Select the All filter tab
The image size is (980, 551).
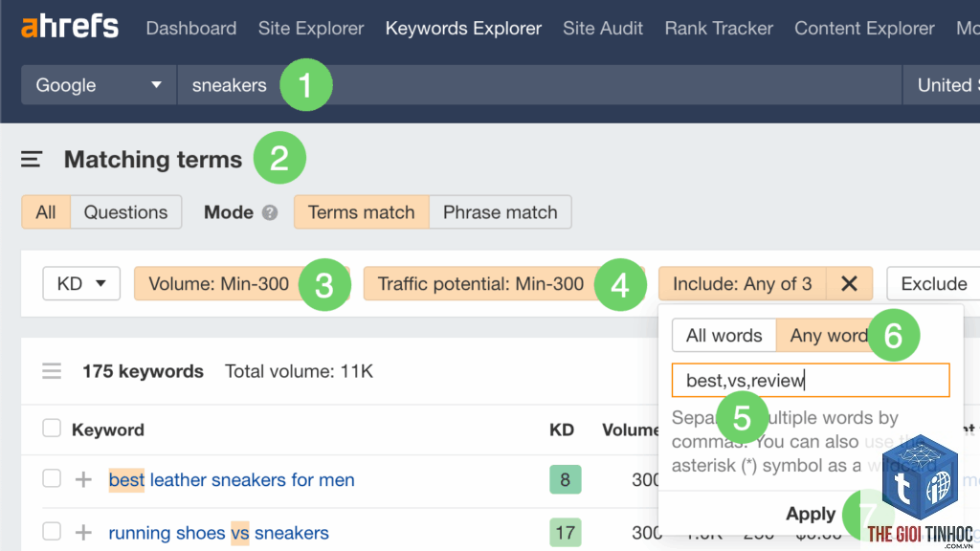click(46, 212)
